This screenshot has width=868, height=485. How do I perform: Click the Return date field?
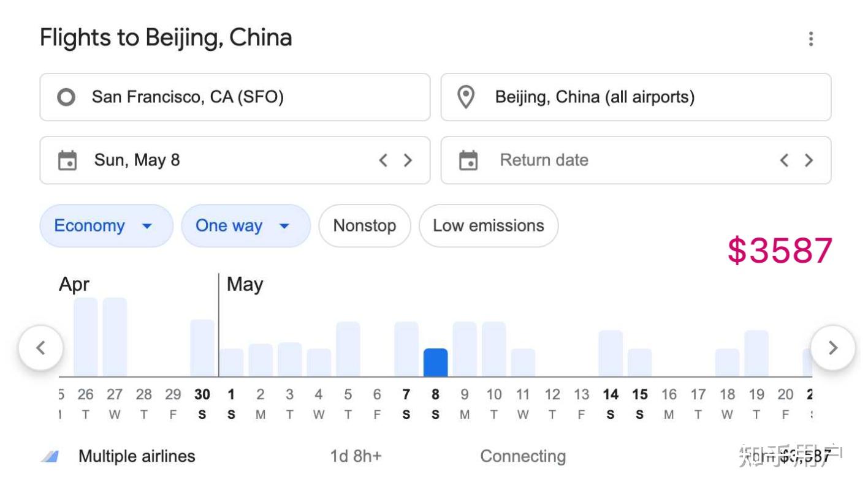636,160
